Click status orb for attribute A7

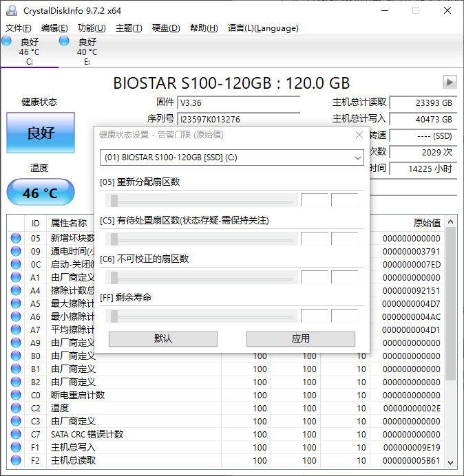16,329
